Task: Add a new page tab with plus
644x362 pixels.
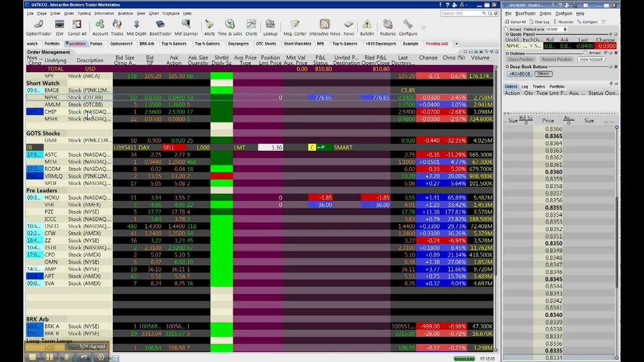Action: [x=456, y=44]
